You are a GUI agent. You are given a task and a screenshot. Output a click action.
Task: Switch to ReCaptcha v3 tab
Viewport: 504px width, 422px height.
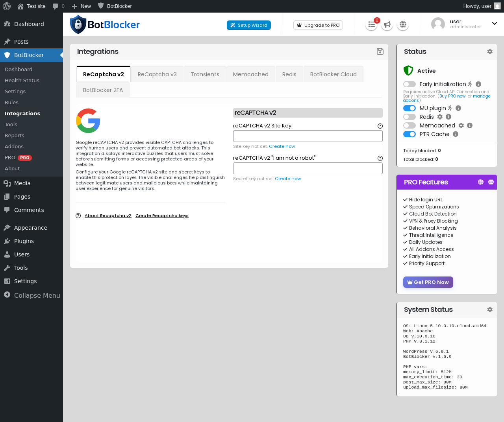[x=157, y=74]
